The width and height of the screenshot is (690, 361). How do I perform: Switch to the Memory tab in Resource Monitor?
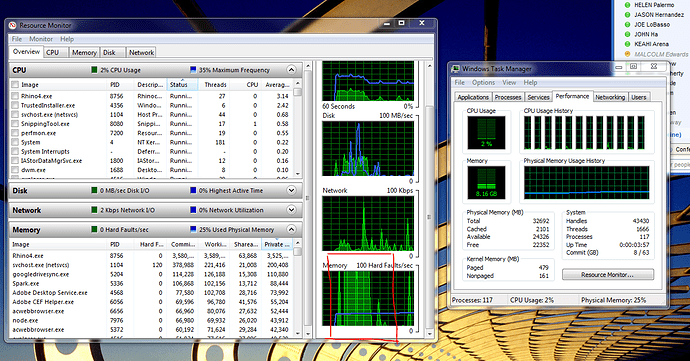coord(84,52)
